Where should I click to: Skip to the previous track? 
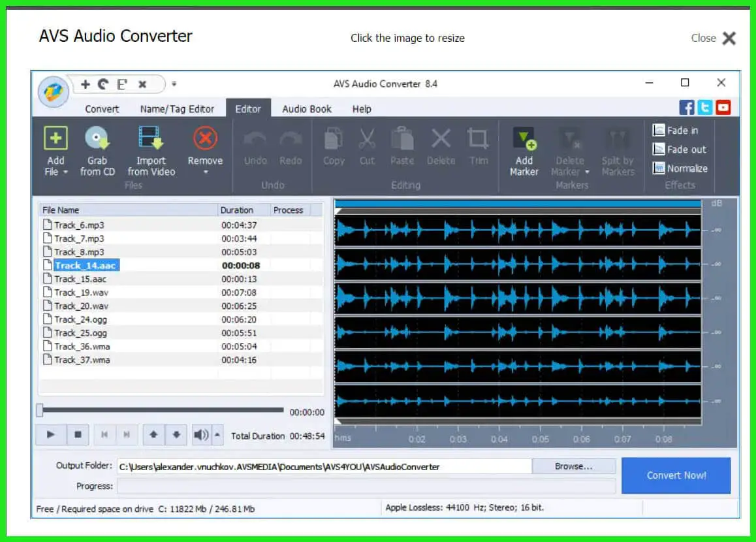coord(104,435)
